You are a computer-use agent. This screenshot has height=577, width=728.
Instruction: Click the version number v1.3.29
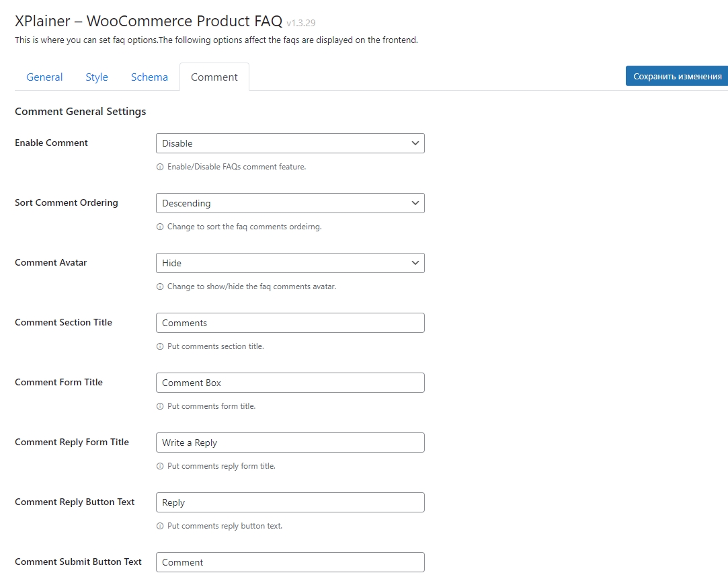[301, 23]
